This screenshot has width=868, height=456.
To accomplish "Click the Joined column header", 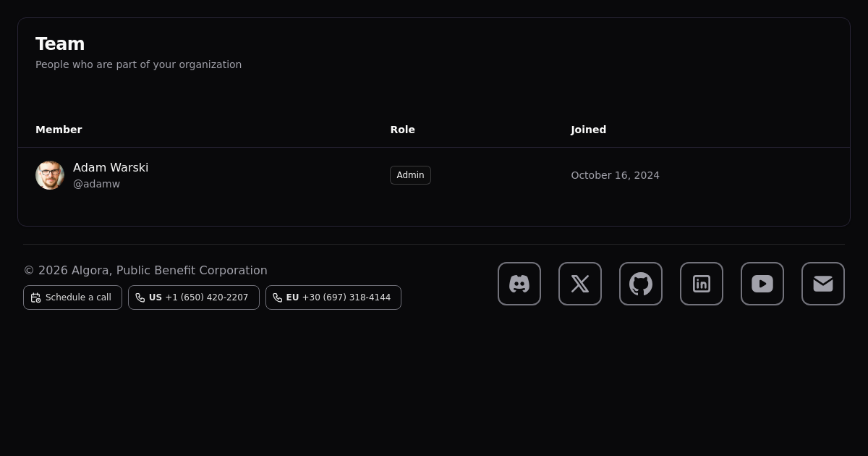I will tap(588, 130).
